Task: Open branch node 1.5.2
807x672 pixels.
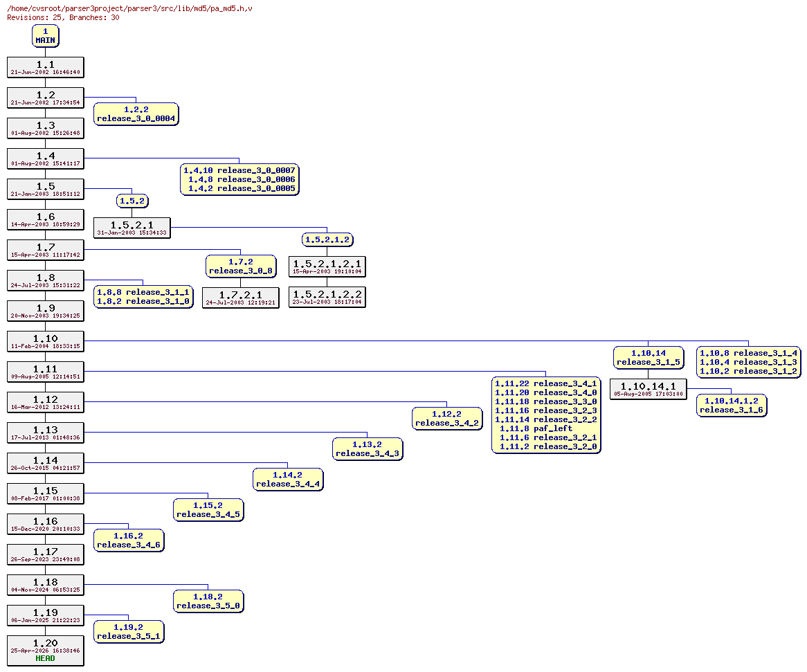Action: point(132,201)
